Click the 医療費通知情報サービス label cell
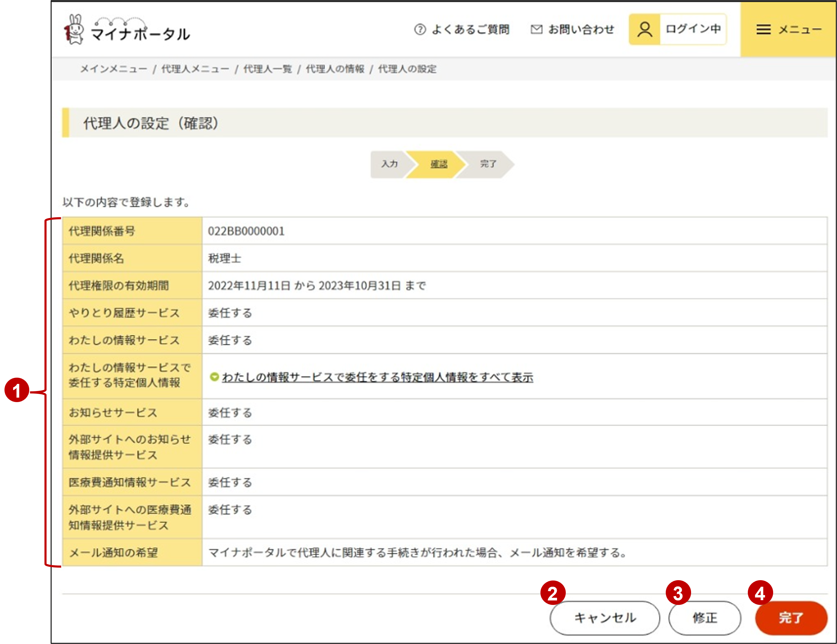Screen dimensions: 837x644 pos(132,482)
